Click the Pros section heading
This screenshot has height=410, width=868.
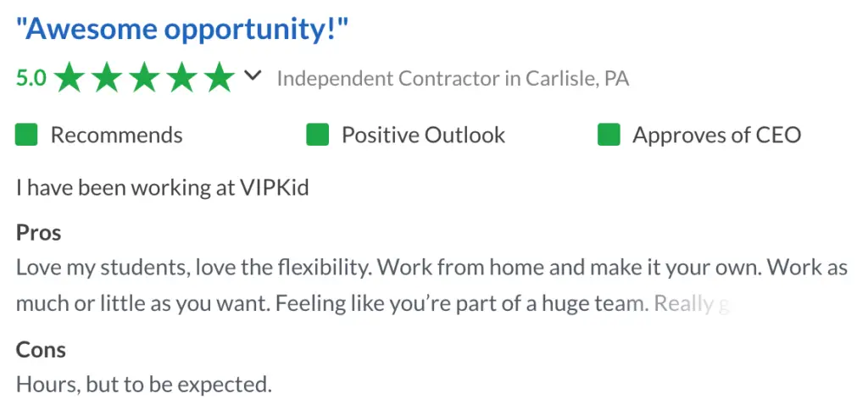[38, 232]
